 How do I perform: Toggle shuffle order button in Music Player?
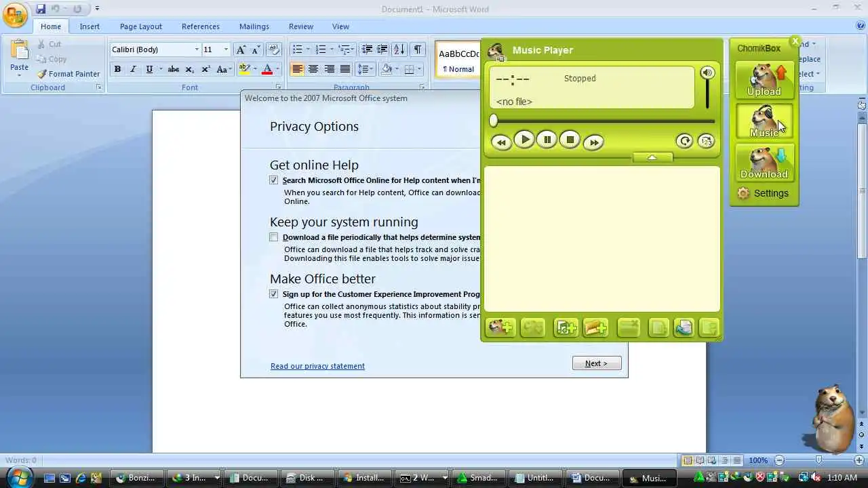pyautogui.click(x=706, y=141)
